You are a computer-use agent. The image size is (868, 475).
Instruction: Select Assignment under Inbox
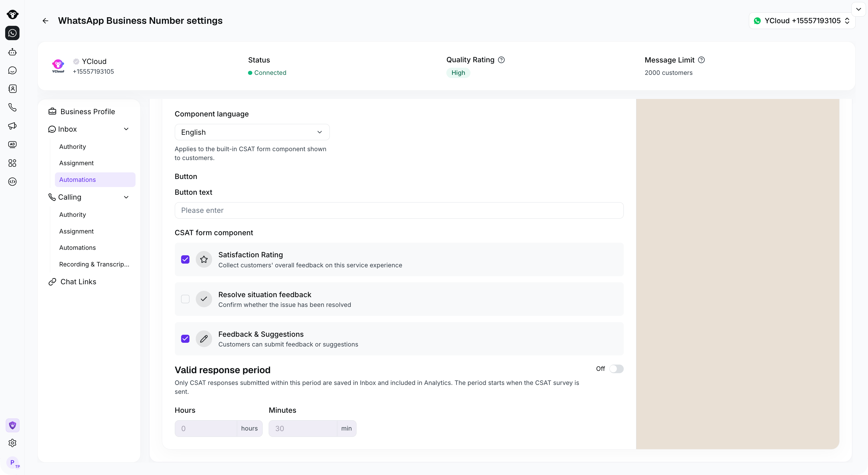(x=76, y=163)
